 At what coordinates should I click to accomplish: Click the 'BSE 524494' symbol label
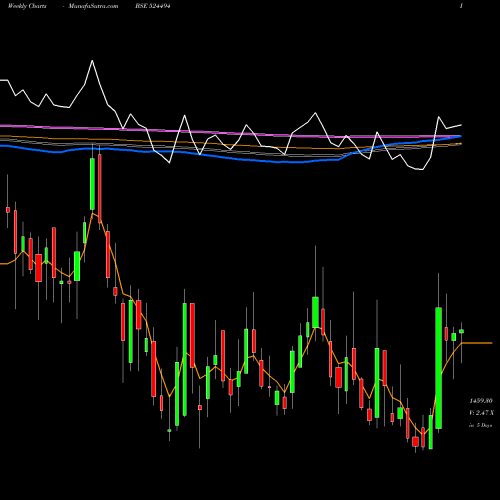pyautogui.click(x=153, y=6)
